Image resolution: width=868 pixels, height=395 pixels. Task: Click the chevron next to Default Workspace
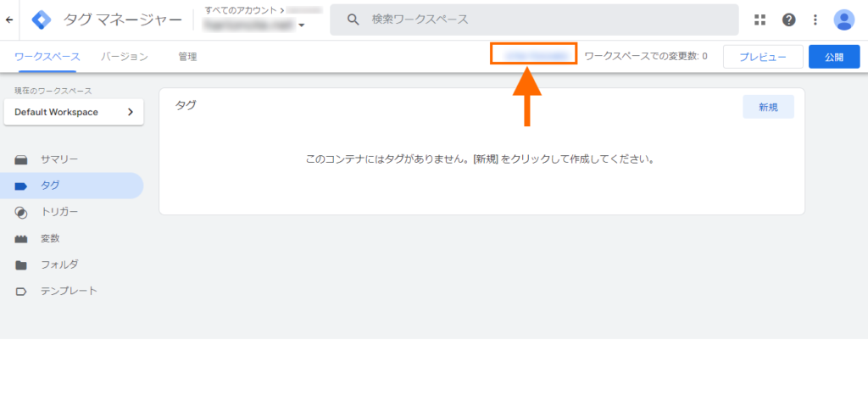[131, 112]
